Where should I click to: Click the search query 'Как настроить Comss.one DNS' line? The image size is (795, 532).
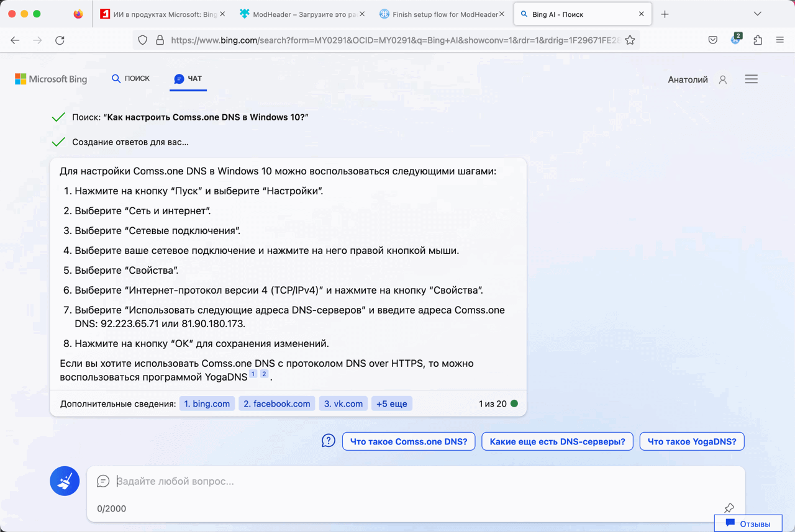click(x=190, y=117)
